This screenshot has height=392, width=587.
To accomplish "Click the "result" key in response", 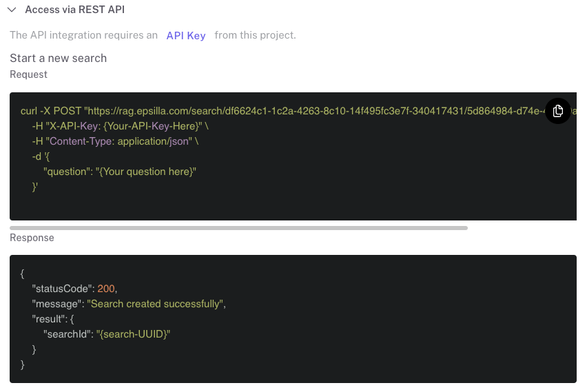I will [x=49, y=319].
